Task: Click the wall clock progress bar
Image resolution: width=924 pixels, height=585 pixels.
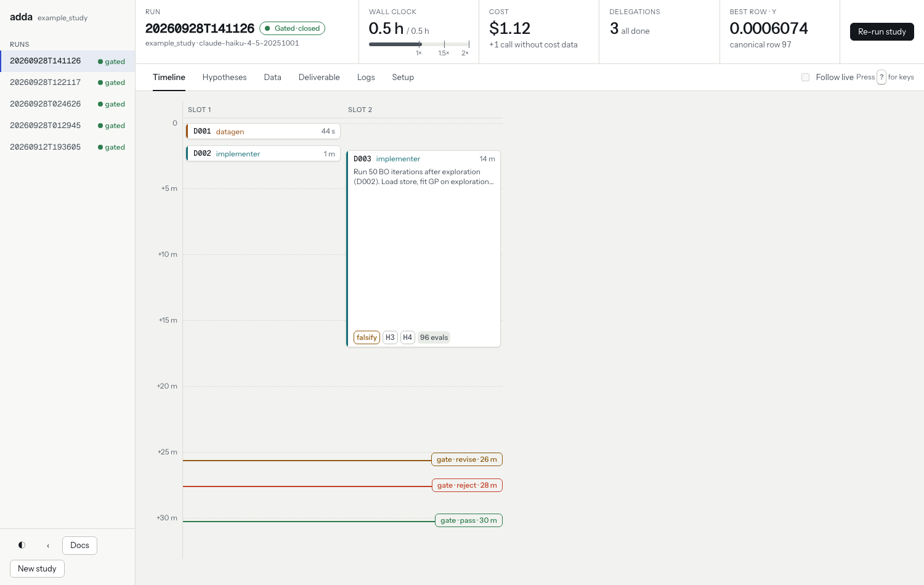Action: 419,44
